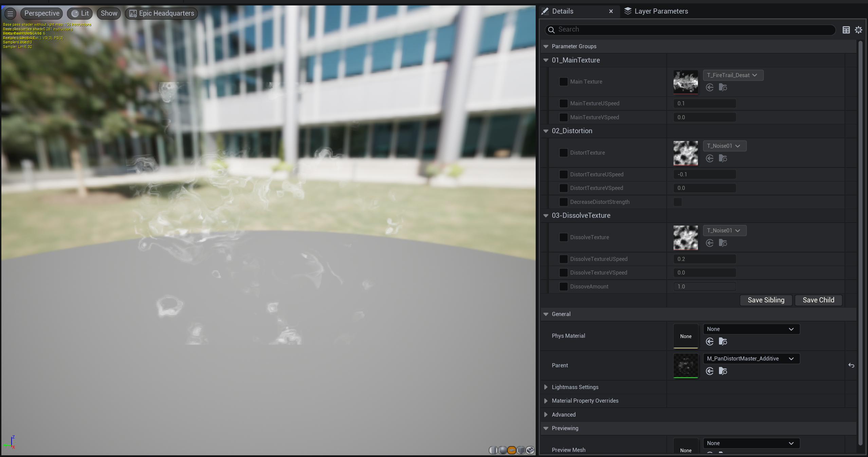Use selected mesh as preview shape
Screen dimensions: 868x457
[530, 450]
